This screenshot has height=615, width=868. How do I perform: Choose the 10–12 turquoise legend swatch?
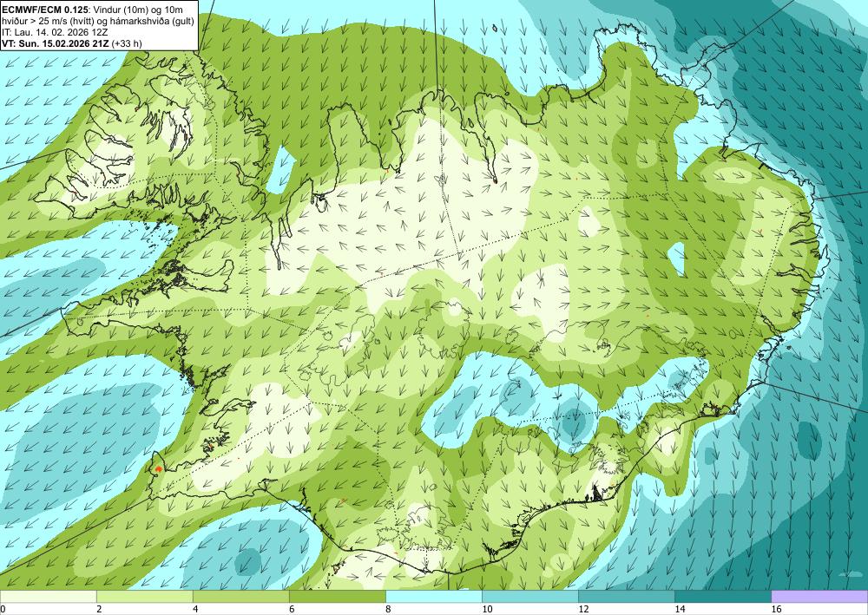coord(529,596)
